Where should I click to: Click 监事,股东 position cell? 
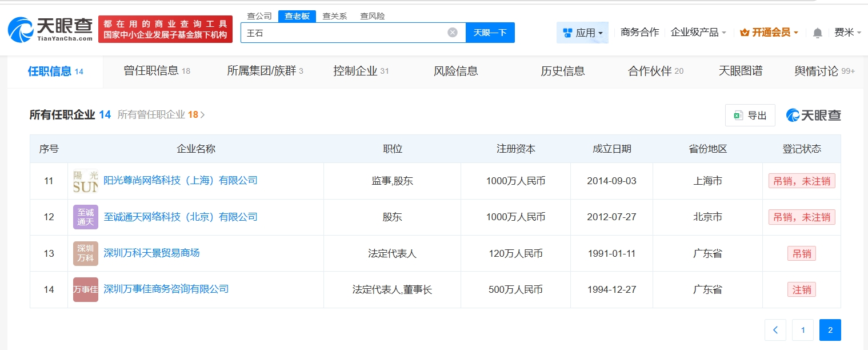(392, 181)
